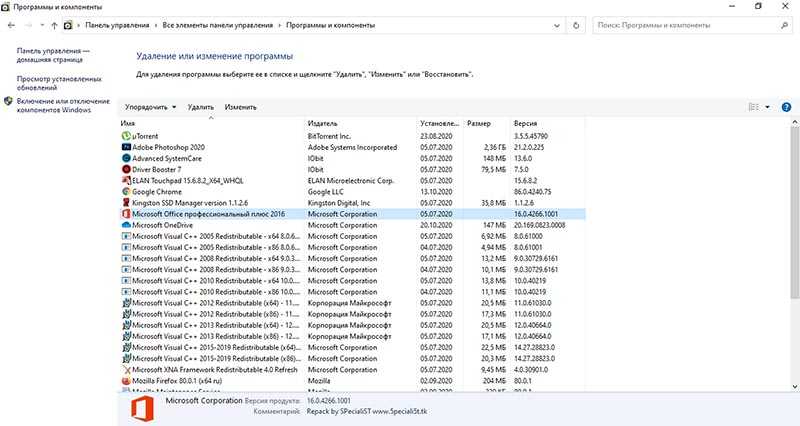Click Visual C++ 2012 (x64) icon
The width and height of the screenshot is (800, 426).
point(126,303)
